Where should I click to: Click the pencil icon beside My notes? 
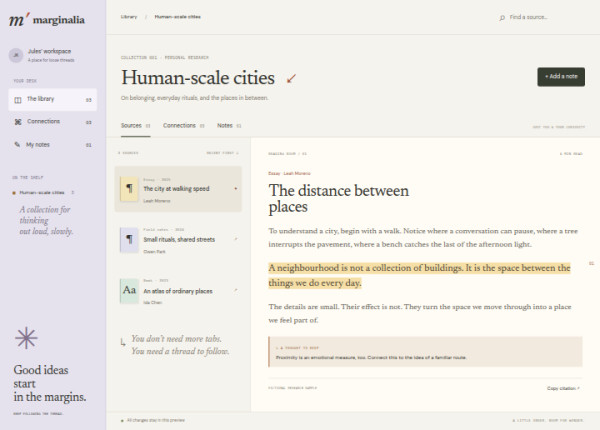17,144
